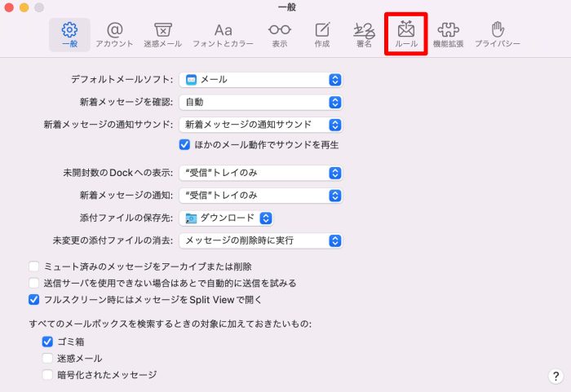Toggle フルスクリーン時にSplit Viewで開く checkbox
This screenshot has height=392, width=571.
[x=33, y=299]
